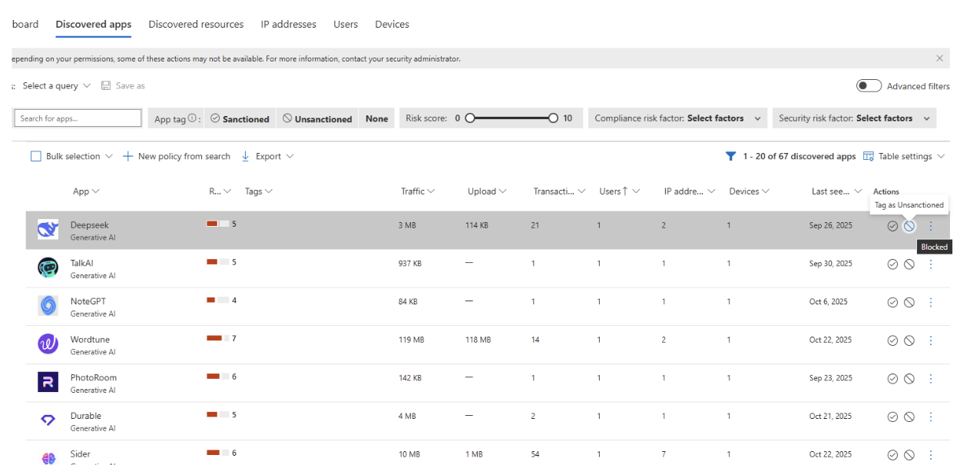The image size is (980, 465).
Task: Click the blue filter funnel icon
Action: click(730, 156)
